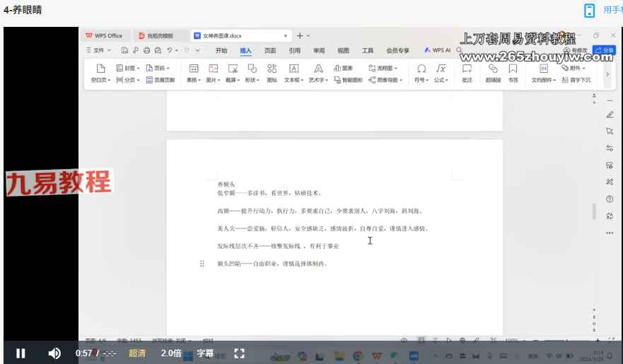Click the save icon in quick access toolbar

tap(124, 50)
